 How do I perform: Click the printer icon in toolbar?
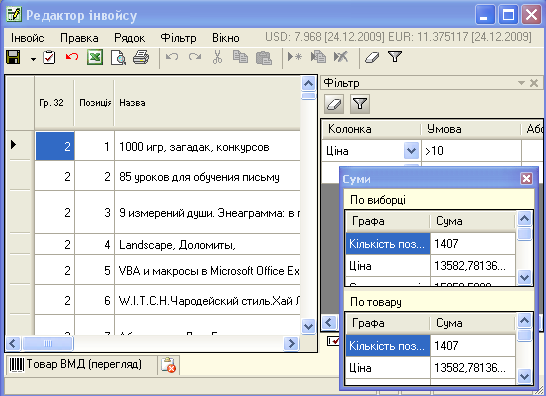pyautogui.click(x=141, y=57)
